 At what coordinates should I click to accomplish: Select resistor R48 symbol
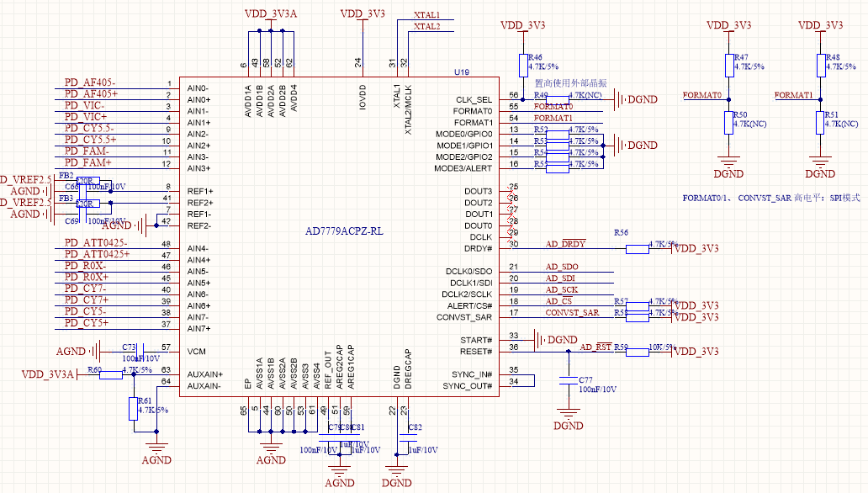821,66
